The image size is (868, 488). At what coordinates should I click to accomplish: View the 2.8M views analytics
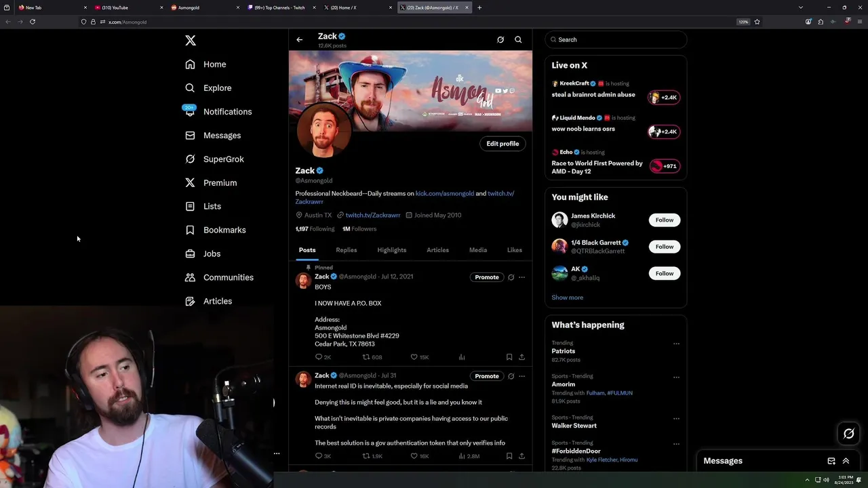(469, 456)
